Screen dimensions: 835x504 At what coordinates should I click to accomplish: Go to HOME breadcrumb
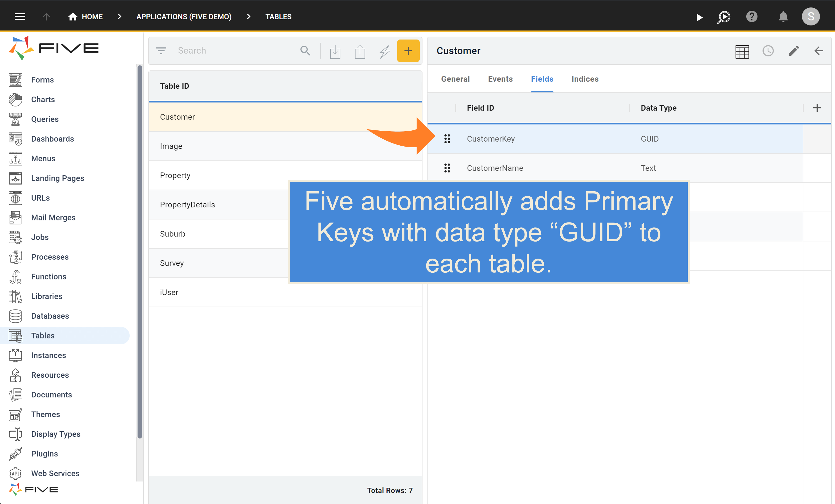(85, 17)
